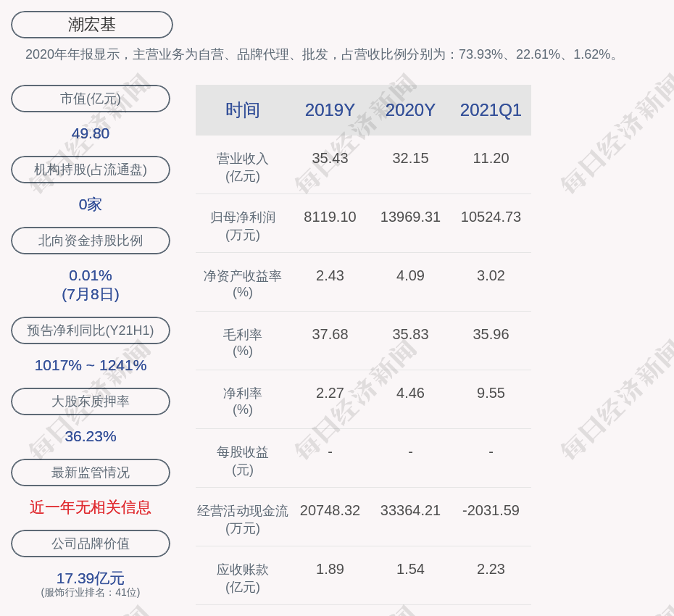Select receivables value 1.54
The image size is (674, 616).
tap(410, 569)
